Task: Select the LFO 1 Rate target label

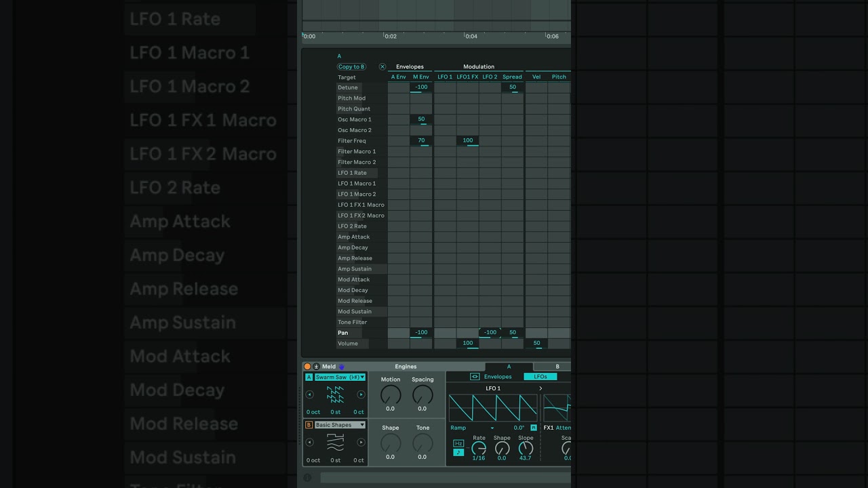Action: click(x=352, y=173)
